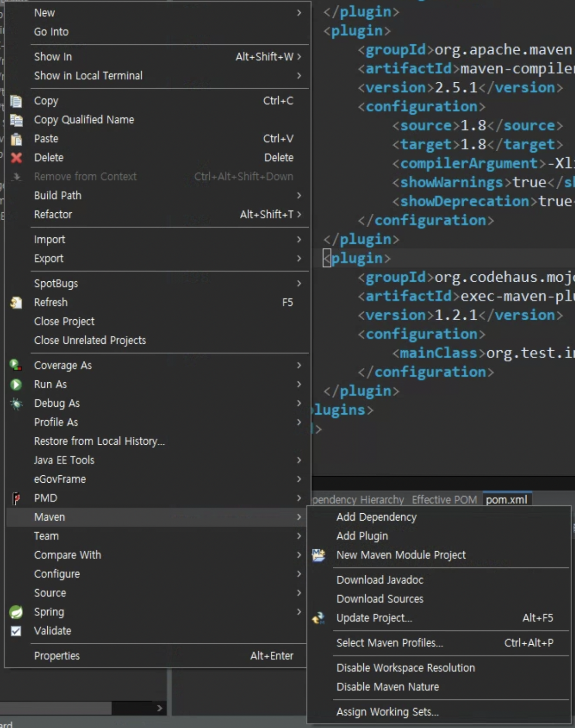
Task: Expand the Team submenu arrow
Action: point(299,536)
